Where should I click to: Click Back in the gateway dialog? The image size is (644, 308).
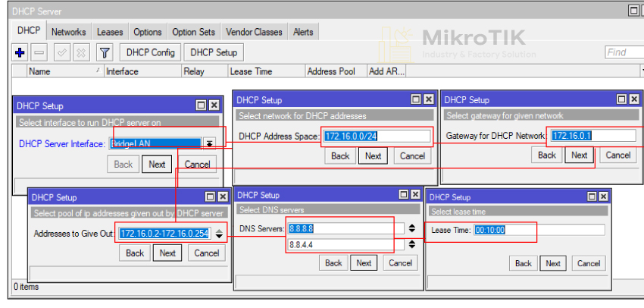[547, 155]
